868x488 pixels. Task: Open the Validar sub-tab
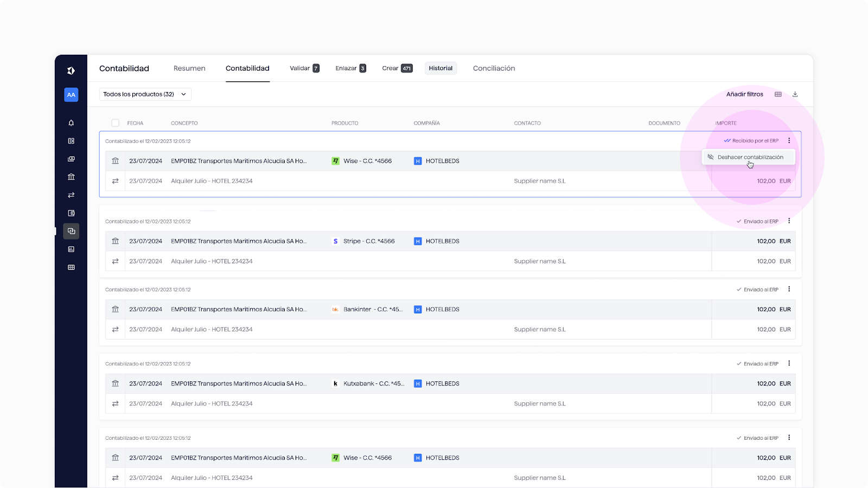click(x=304, y=68)
